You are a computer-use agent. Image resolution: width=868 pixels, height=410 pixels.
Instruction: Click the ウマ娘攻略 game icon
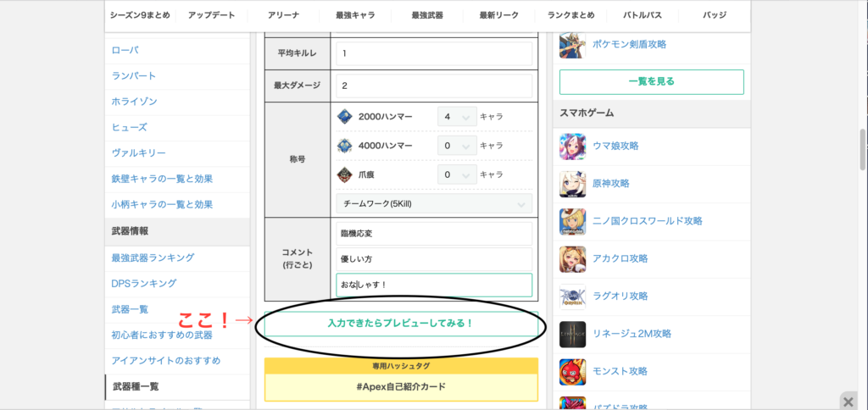click(x=572, y=146)
